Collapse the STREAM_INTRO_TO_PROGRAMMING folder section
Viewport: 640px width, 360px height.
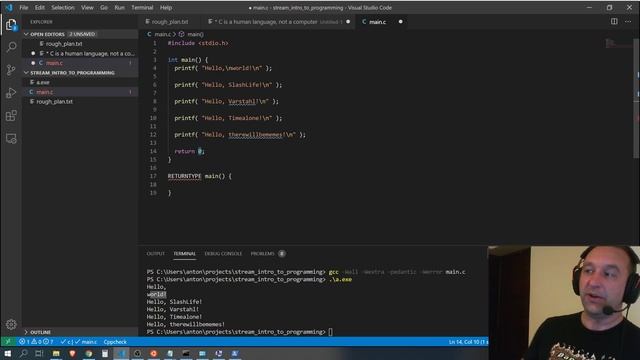80,73
